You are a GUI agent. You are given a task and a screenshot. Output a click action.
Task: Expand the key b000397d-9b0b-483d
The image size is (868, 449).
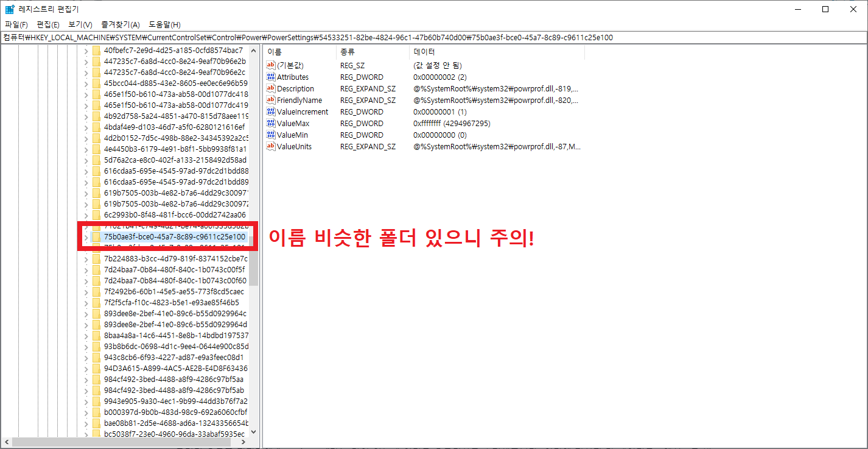[x=86, y=412]
